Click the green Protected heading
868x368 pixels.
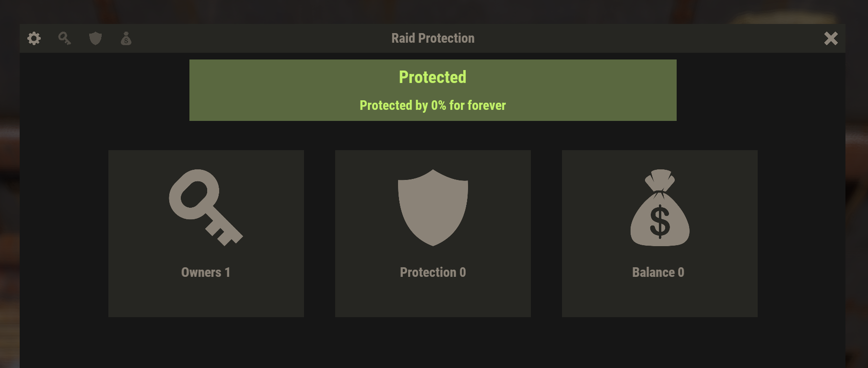(x=433, y=77)
